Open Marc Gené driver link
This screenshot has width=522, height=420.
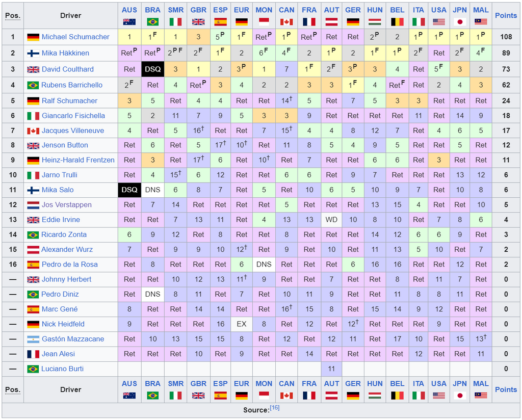pyautogui.click(x=60, y=309)
